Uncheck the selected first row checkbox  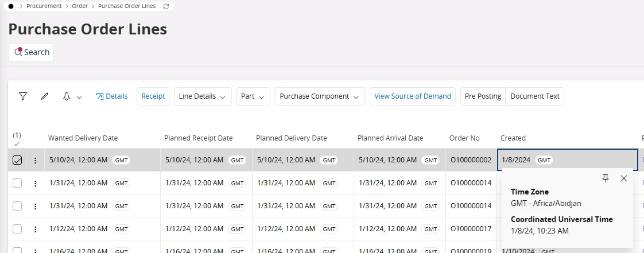[17, 161]
